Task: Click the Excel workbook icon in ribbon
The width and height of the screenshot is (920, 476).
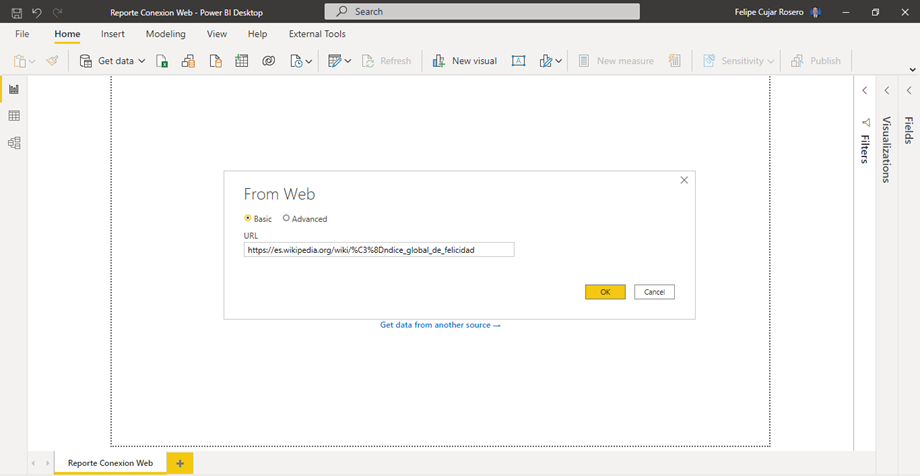Action: [162, 61]
